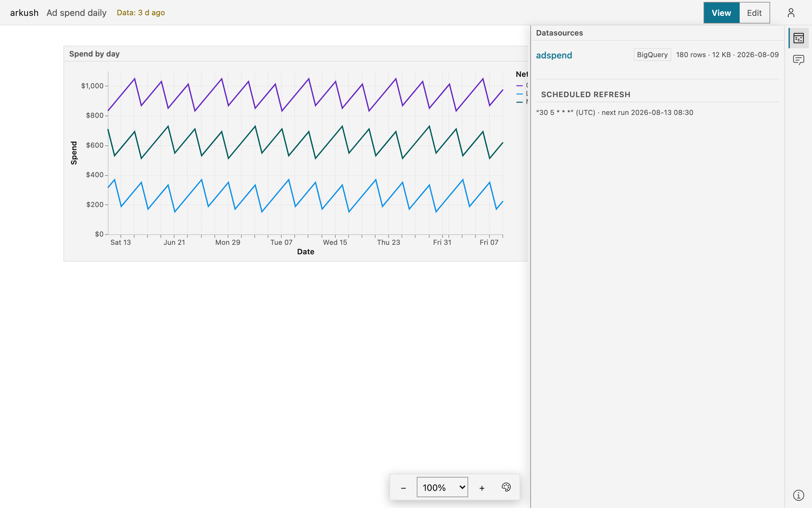Click the Spend axis title
The image size is (812, 508).
click(x=74, y=153)
